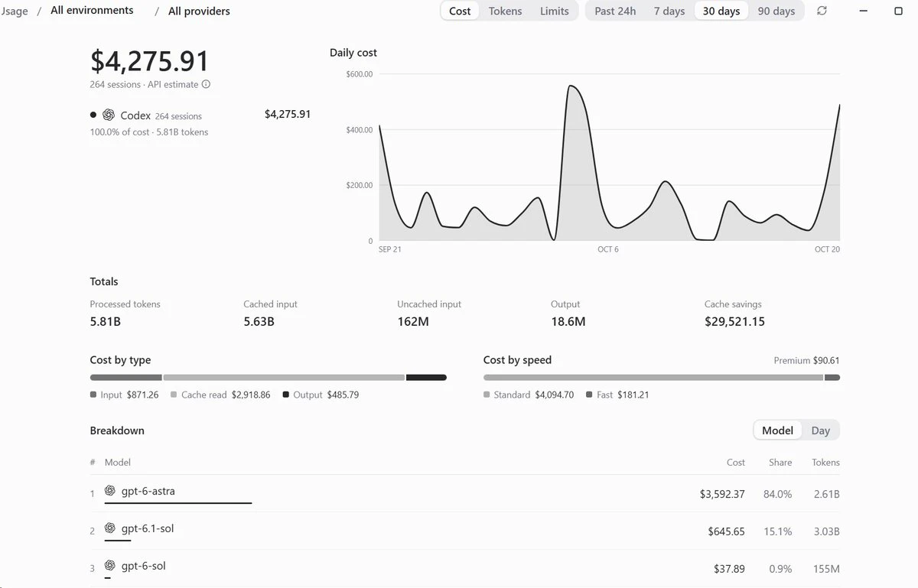The image size is (918, 588).
Task: Click the Share column header
Action: coord(780,463)
